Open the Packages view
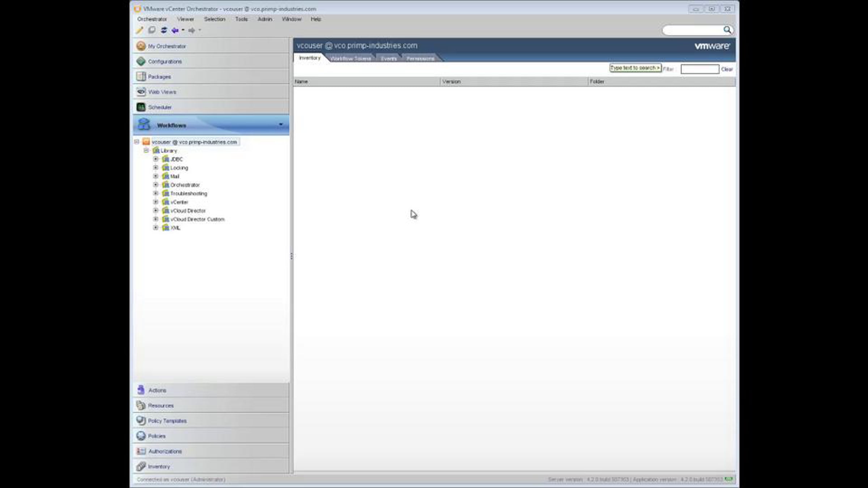868x488 pixels. pos(211,77)
